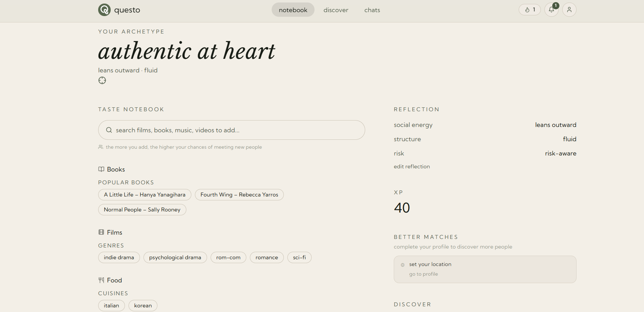This screenshot has height=312, width=644.
Task: Open go to profile link
Action: tap(423, 274)
